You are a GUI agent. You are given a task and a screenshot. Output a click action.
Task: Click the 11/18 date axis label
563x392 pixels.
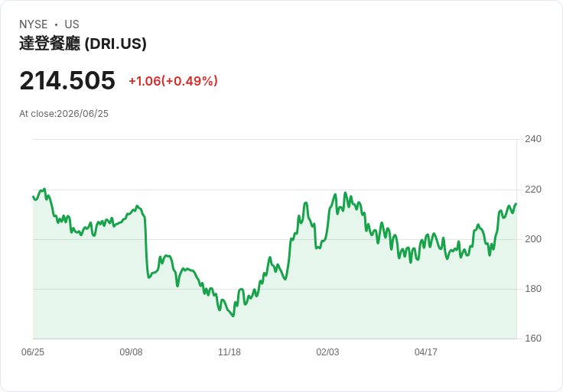coord(229,352)
